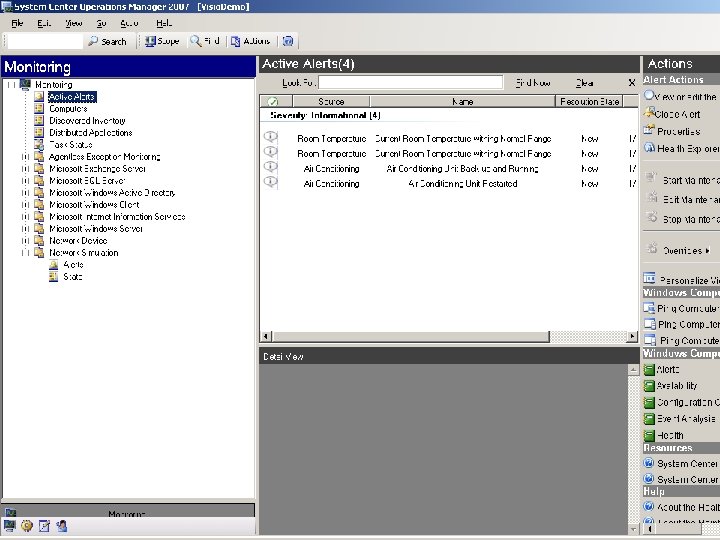Expand Microsoft Windows Server folder

click(25, 229)
